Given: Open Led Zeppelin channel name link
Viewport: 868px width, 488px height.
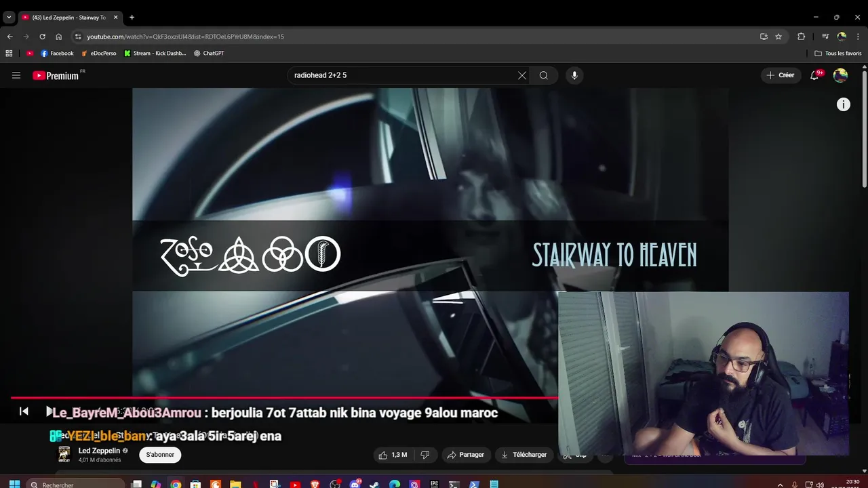Looking at the screenshot, I should tap(99, 451).
